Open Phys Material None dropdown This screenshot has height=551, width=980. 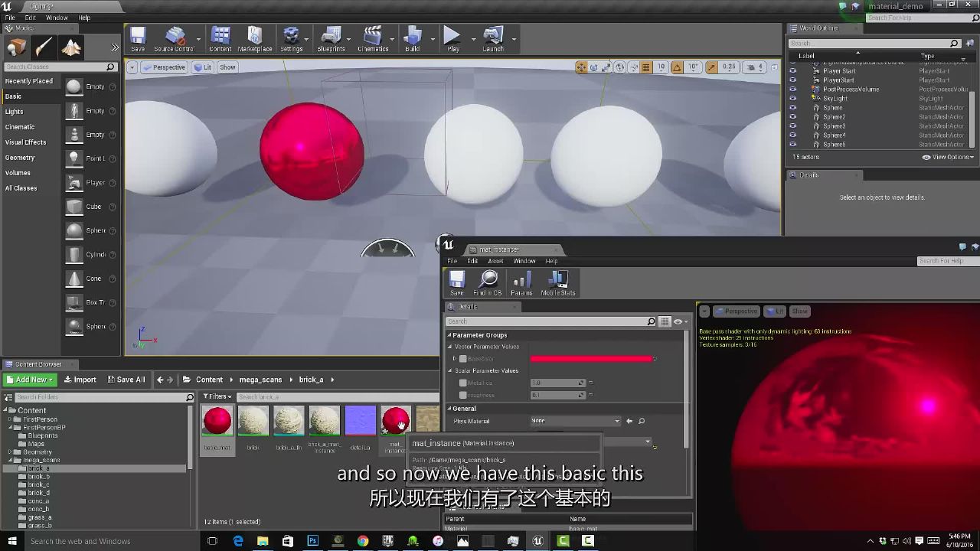[x=575, y=421]
